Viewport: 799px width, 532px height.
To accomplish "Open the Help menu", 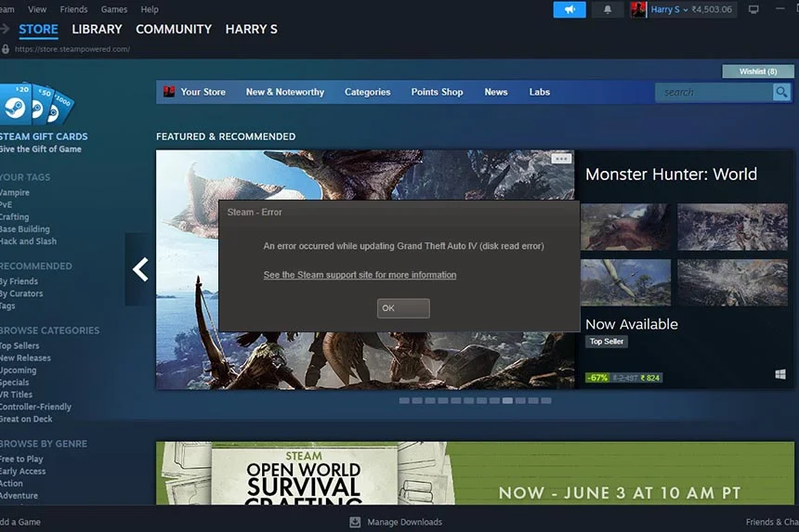I will 150,9.
